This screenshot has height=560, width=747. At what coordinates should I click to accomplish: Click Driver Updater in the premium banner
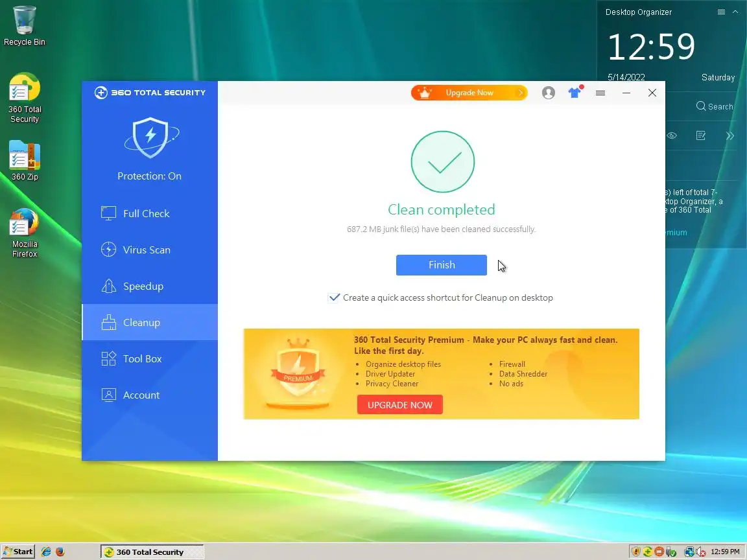390,374
